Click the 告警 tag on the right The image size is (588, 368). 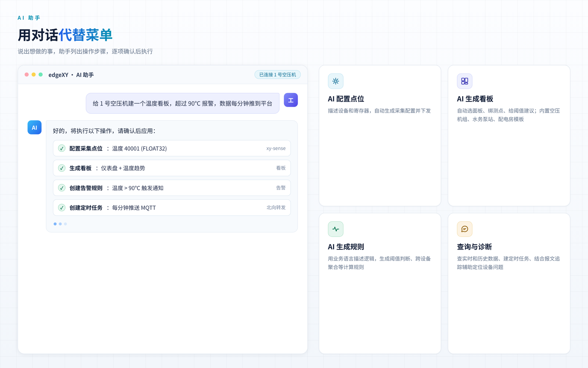pos(281,188)
